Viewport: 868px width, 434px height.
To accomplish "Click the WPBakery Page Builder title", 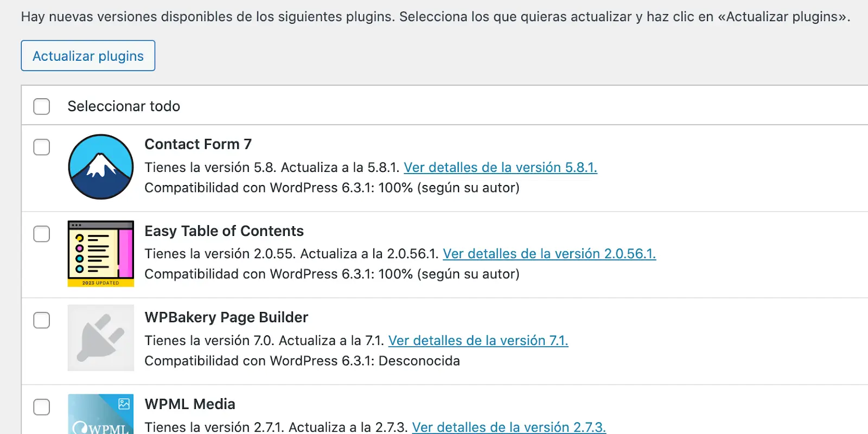I will coord(226,317).
